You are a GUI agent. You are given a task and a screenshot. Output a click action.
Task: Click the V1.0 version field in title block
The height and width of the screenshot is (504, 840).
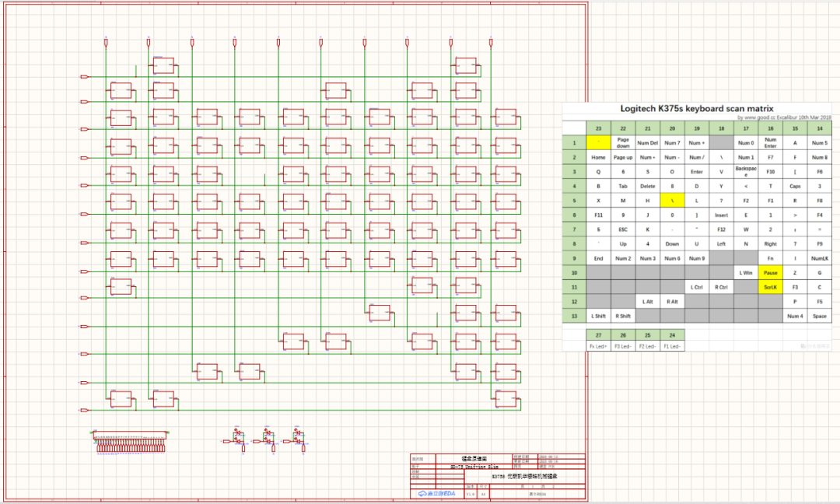[470, 495]
